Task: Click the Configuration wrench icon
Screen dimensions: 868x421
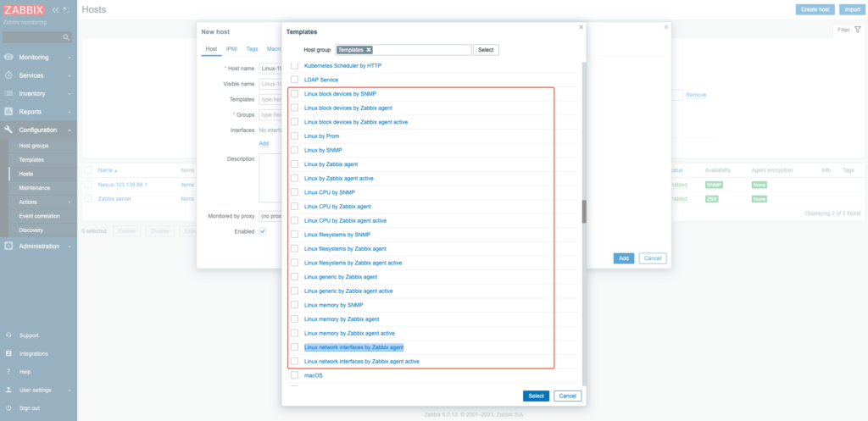Action: (8, 130)
